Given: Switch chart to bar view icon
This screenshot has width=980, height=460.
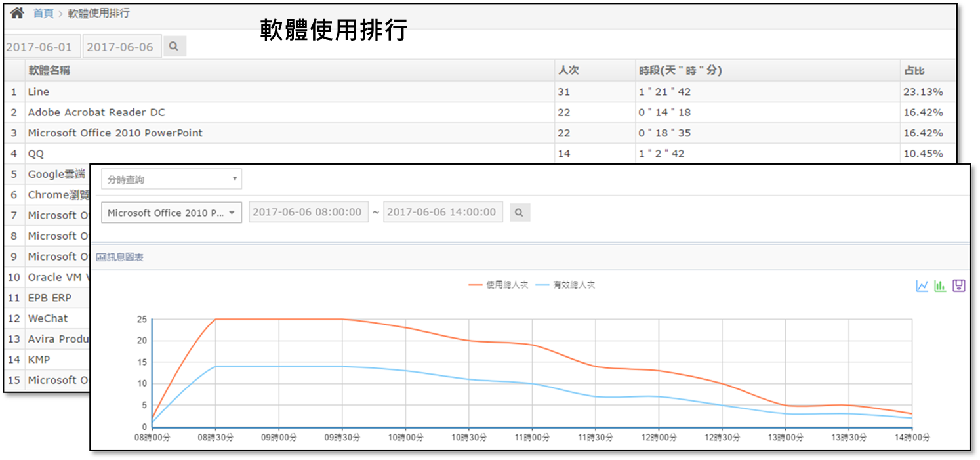Looking at the screenshot, I should 940,285.
